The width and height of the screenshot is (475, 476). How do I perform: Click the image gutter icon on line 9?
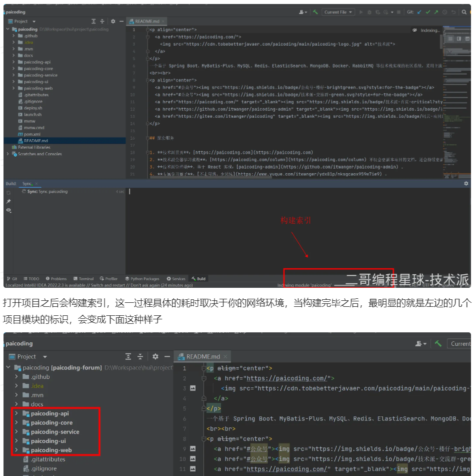[193, 448]
